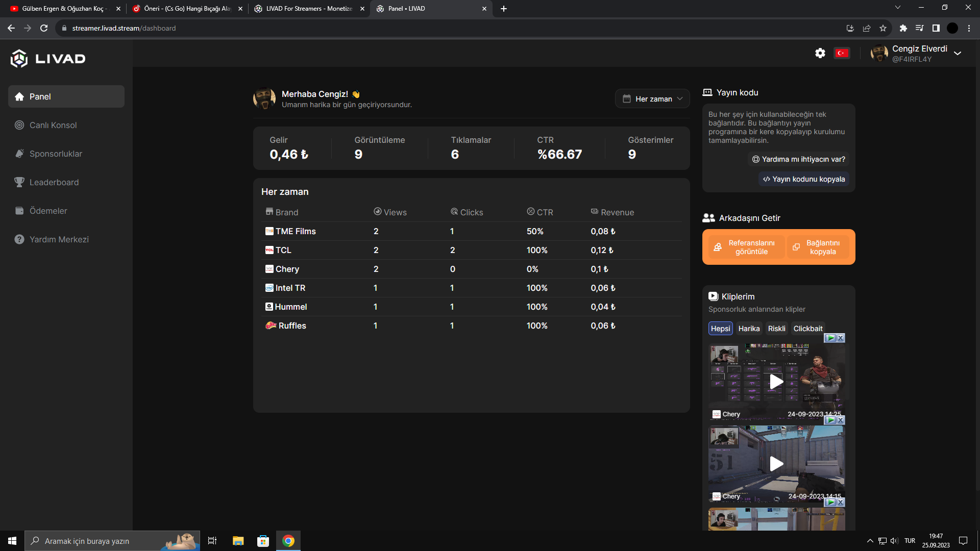Screen dimensions: 980x551
Task: Open Sponsorluklar page in sidebar
Action: [x=56, y=154]
